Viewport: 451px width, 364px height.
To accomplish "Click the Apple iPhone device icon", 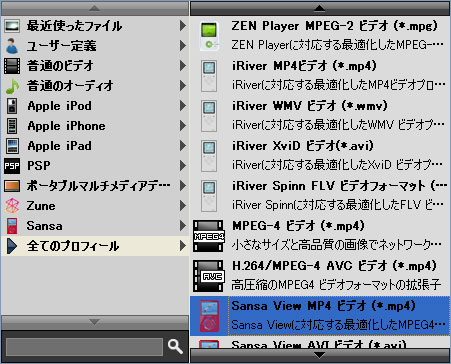I will pyautogui.click(x=12, y=126).
